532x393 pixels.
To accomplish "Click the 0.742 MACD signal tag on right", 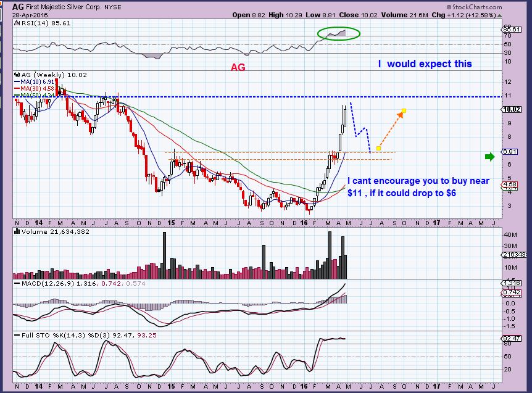I will click(512, 292).
